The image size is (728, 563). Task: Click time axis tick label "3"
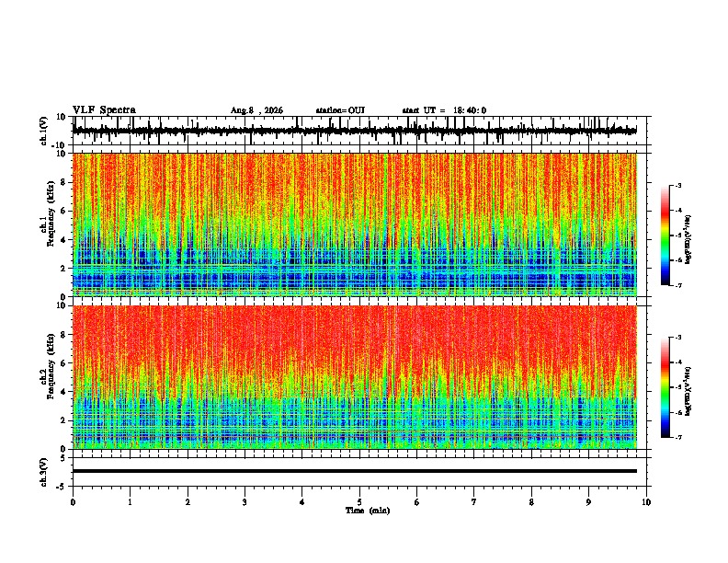coord(245,502)
